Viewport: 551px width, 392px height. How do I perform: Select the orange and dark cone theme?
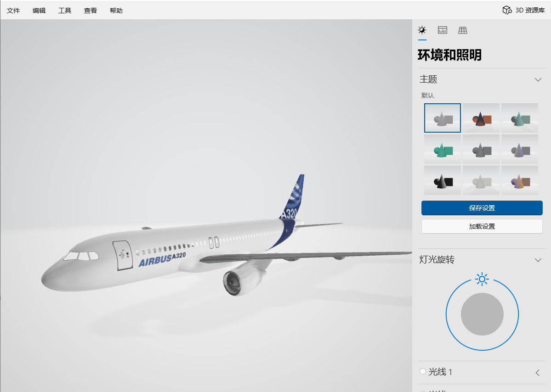pyautogui.click(x=481, y=118)
